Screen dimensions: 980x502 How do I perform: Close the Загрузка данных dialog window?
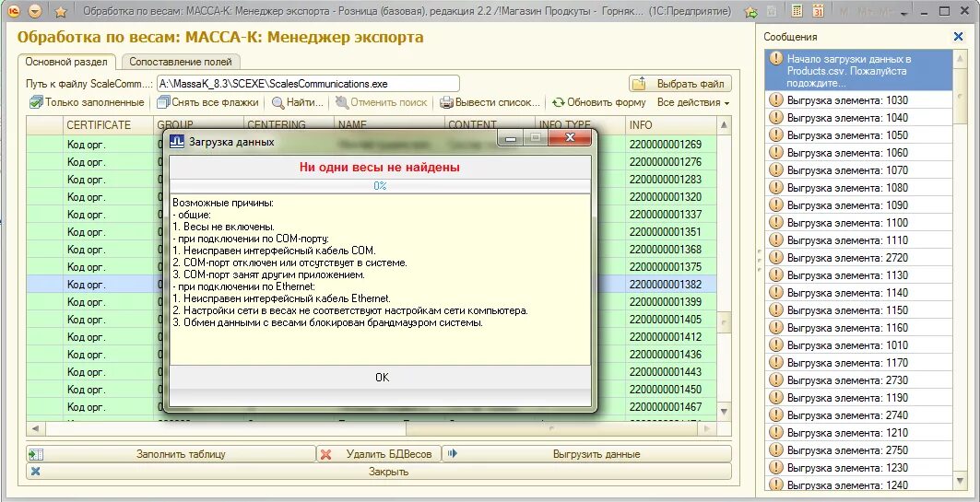click(x=570, y=138)
